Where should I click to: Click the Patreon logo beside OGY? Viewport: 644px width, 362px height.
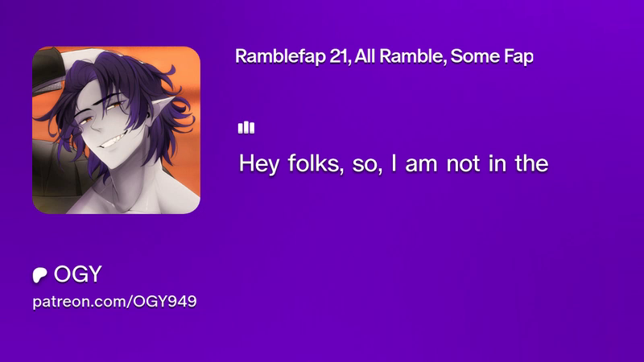coord(39,274)
